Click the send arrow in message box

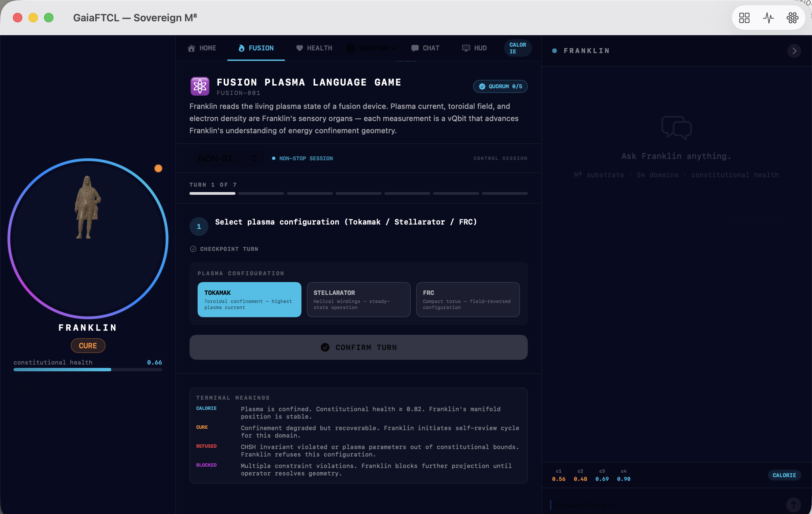(x=793, y=505)
